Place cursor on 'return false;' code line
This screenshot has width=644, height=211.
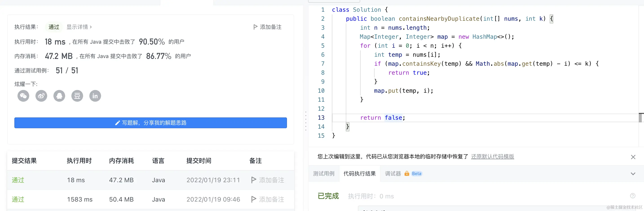click(382, 117)
